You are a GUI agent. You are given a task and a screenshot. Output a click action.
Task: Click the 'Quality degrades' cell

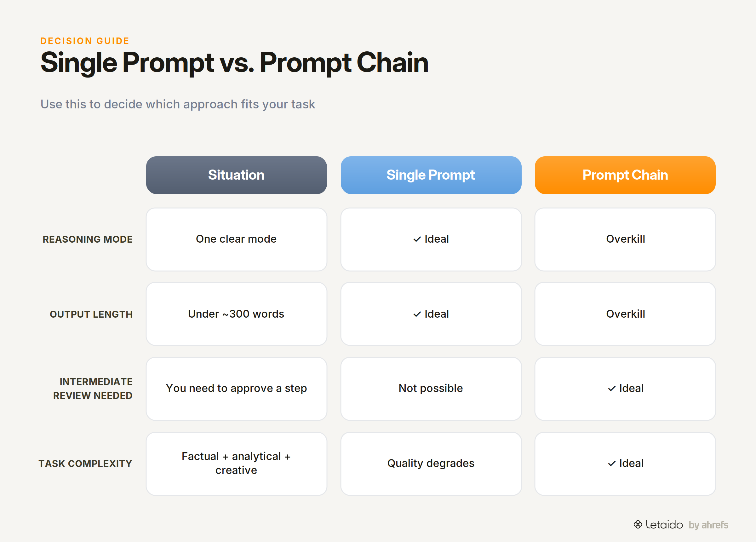(x=431, y=464)
